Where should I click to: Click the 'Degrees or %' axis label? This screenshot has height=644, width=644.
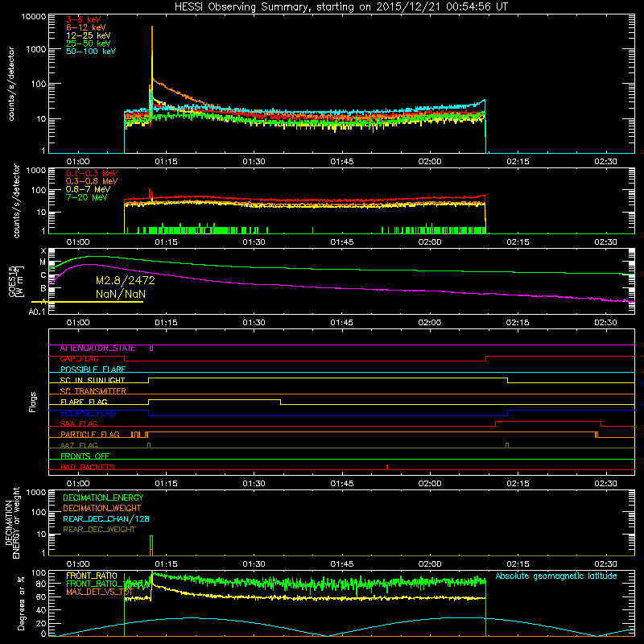(x=21, y=604)
